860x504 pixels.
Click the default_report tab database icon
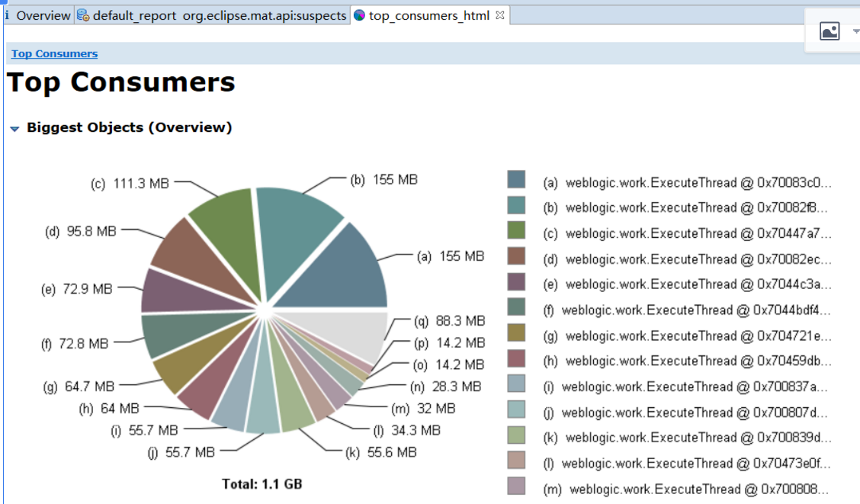tap(83, 15)
